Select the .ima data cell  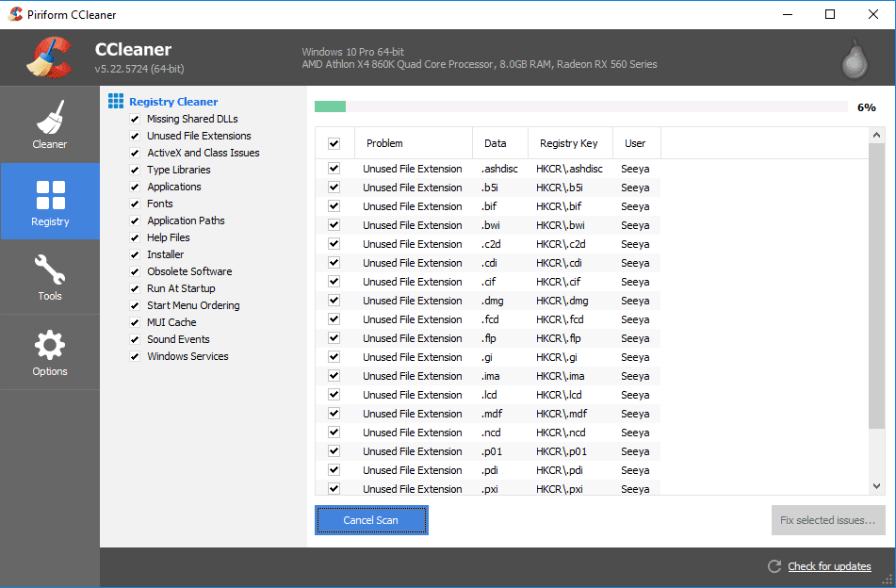[490, 376]
